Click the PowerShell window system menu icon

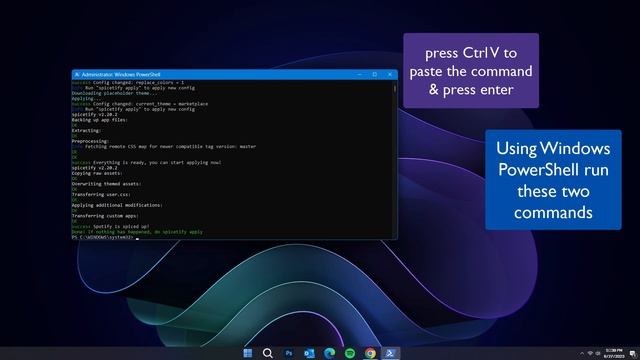coord(76,75)
